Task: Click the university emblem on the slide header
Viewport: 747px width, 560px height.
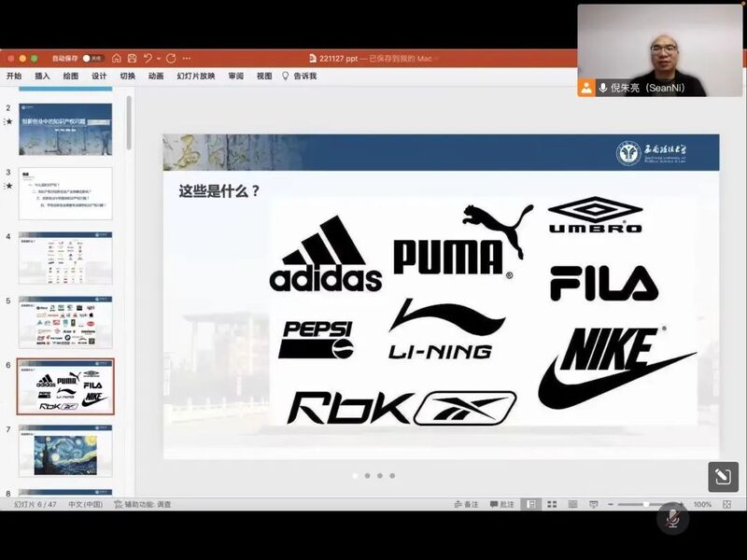Action: tap(628, 153)
